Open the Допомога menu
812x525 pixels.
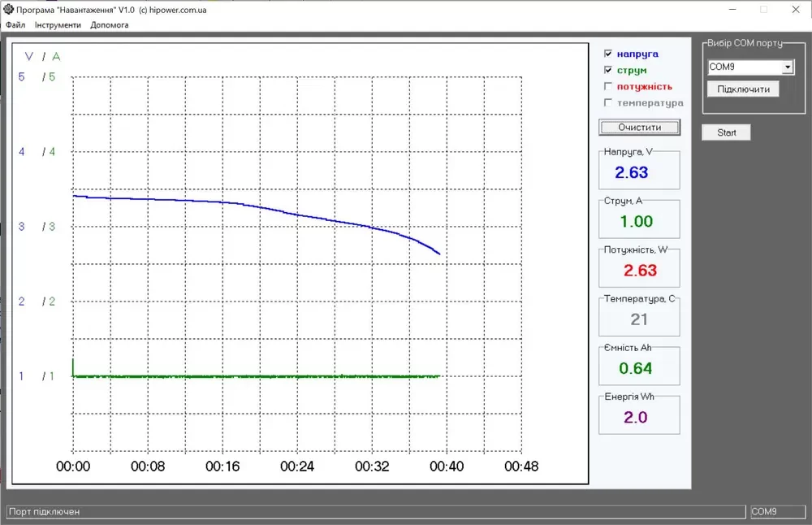[110, 25]
